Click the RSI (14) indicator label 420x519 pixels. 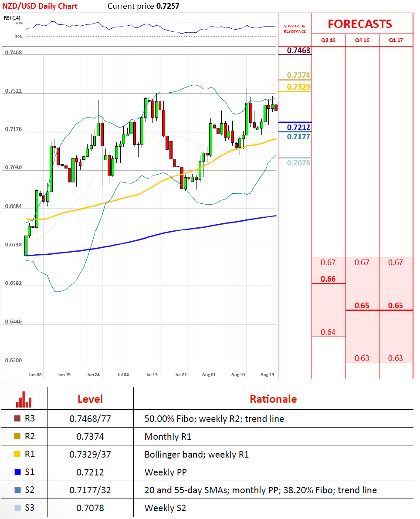coord(12,17)
